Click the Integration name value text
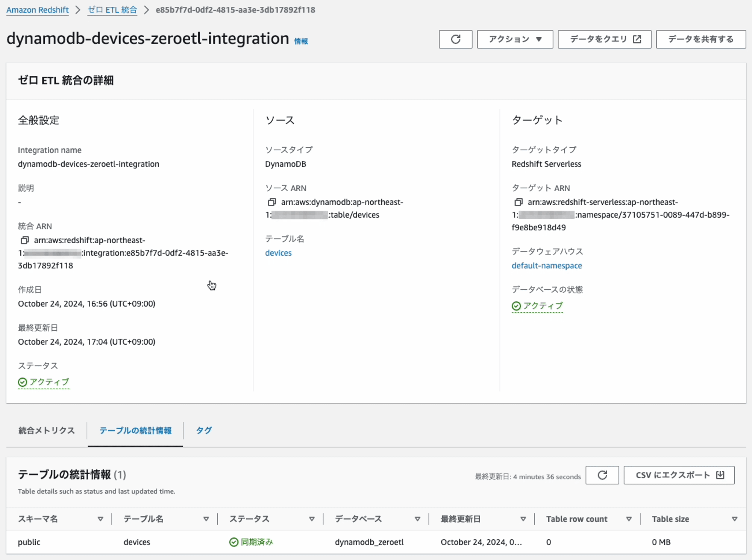The width and height of the screenshot is (752, 560). tap(88, 164)
